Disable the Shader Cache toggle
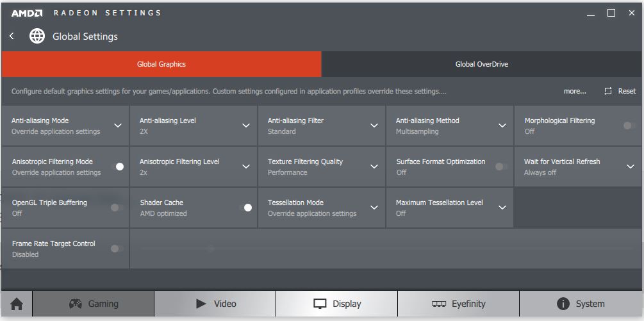This screenshot has height=321, width=644. [245, 208]
